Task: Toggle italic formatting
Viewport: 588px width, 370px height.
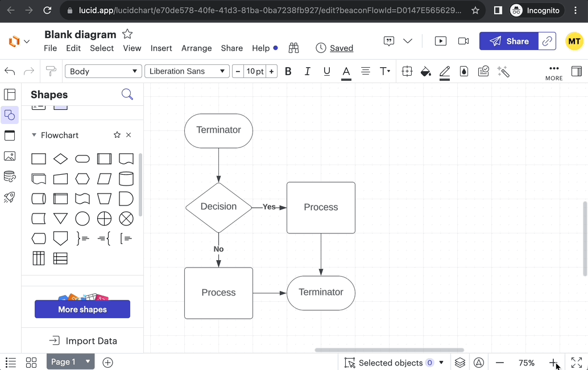Action: (x=307, y=71)
